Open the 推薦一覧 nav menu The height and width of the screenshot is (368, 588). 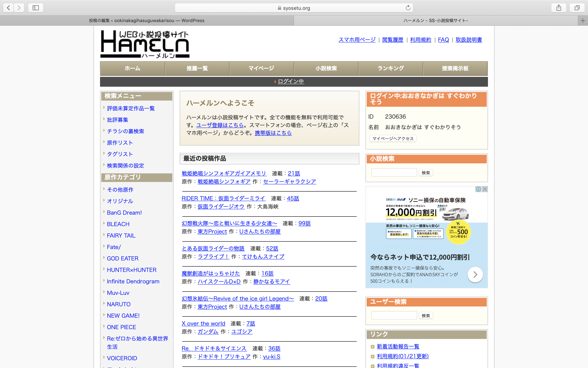coord(197,68)
